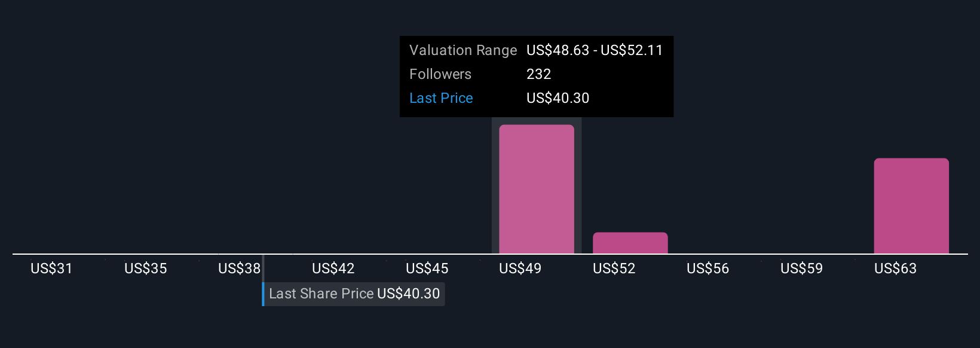Screen dimensions: 980x348
Task: Select the US$49 axis label
Action: (520, 268)
